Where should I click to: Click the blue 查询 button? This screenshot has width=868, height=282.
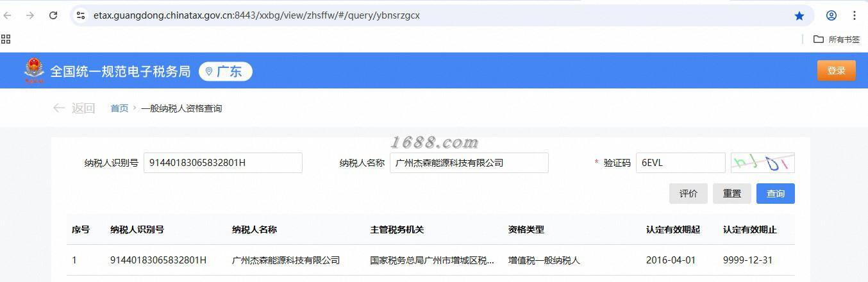(776, 194)
